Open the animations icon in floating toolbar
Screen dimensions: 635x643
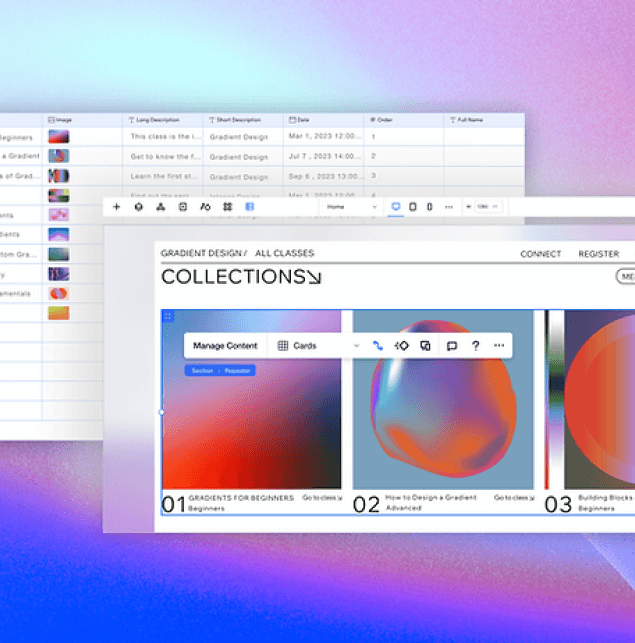402,346
